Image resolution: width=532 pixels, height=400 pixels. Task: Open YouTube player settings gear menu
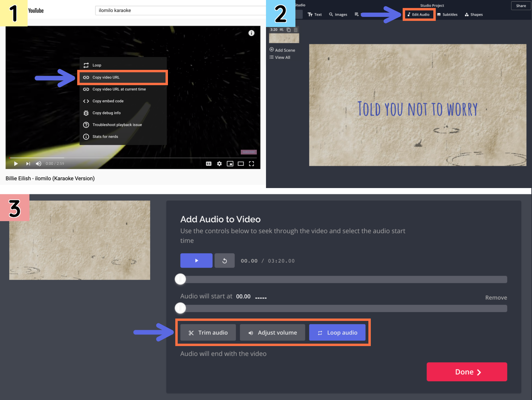(x=219, y=163)
